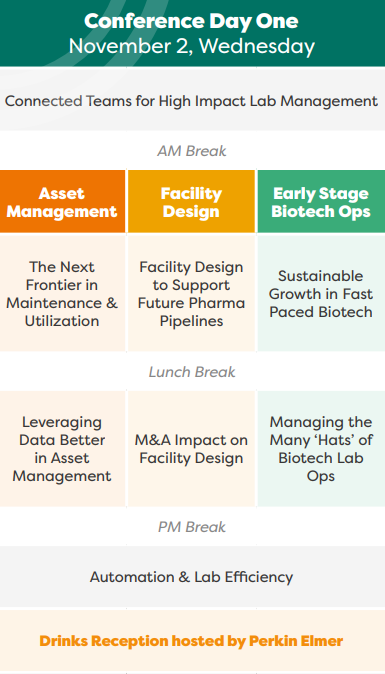
Task: Select the Early Stage Biotech Ops track header
Action: [x=321, y=202]
